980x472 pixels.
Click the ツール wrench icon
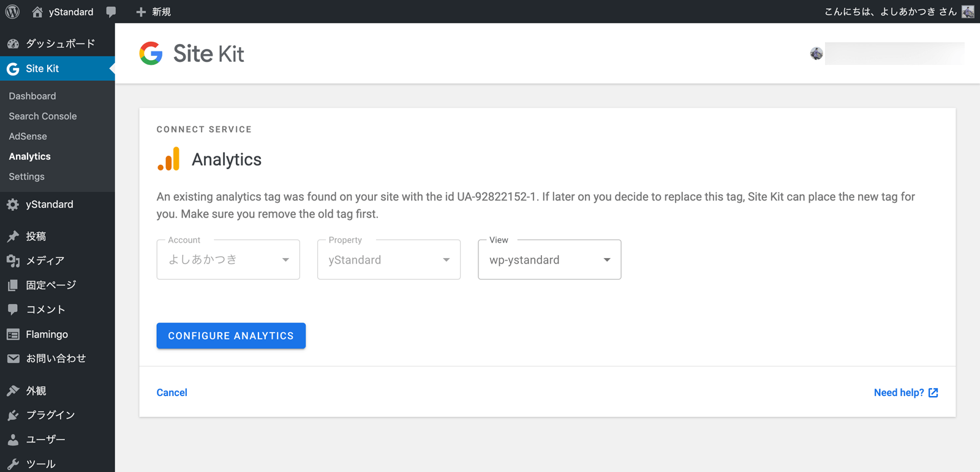[x=13, y=464]
